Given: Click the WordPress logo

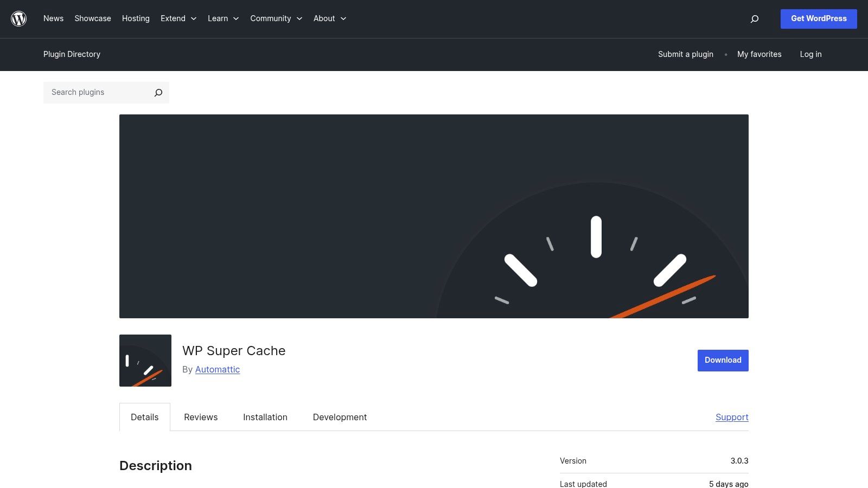Looking at the screenshot, I should click(18, 18).
